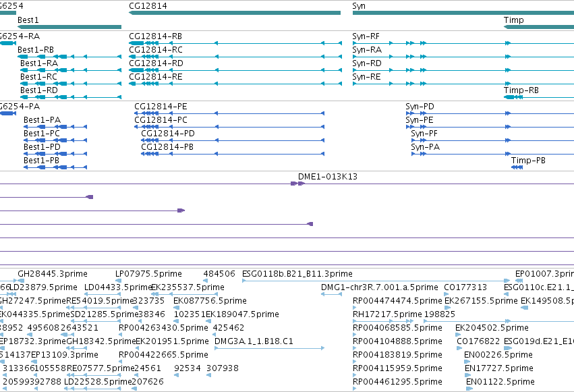
Task: Select the ESG0118b.B21_B11.3prime label
Action: (297, 274)
